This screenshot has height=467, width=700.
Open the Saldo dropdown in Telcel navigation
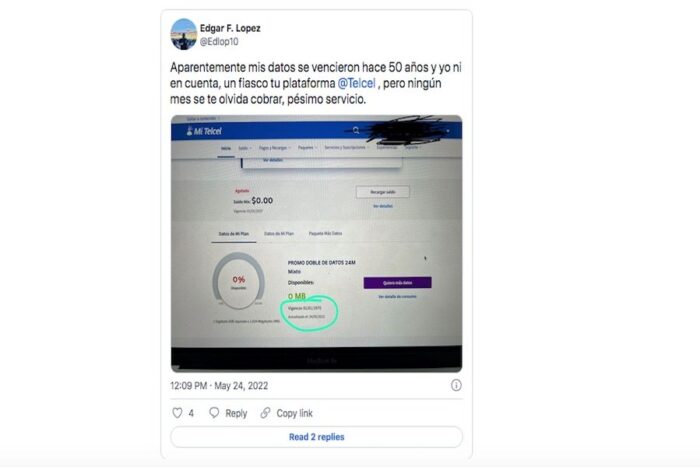click(x=245, y=148)
